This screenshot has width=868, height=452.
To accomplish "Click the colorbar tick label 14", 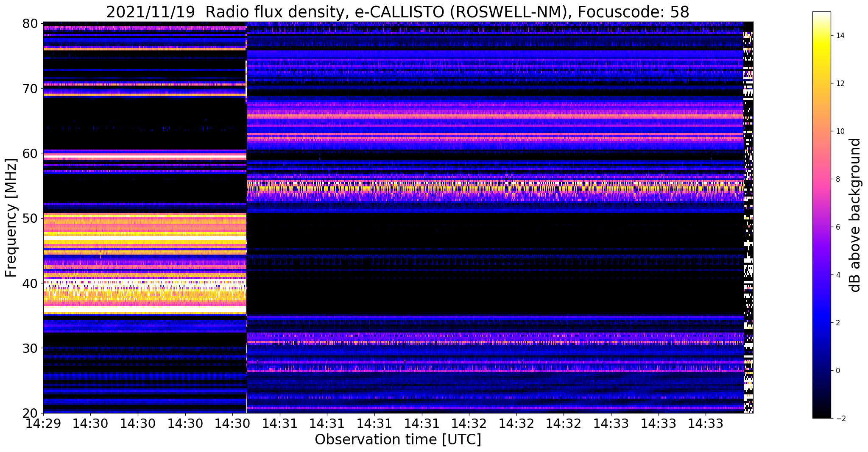I will tap(840, 36).
